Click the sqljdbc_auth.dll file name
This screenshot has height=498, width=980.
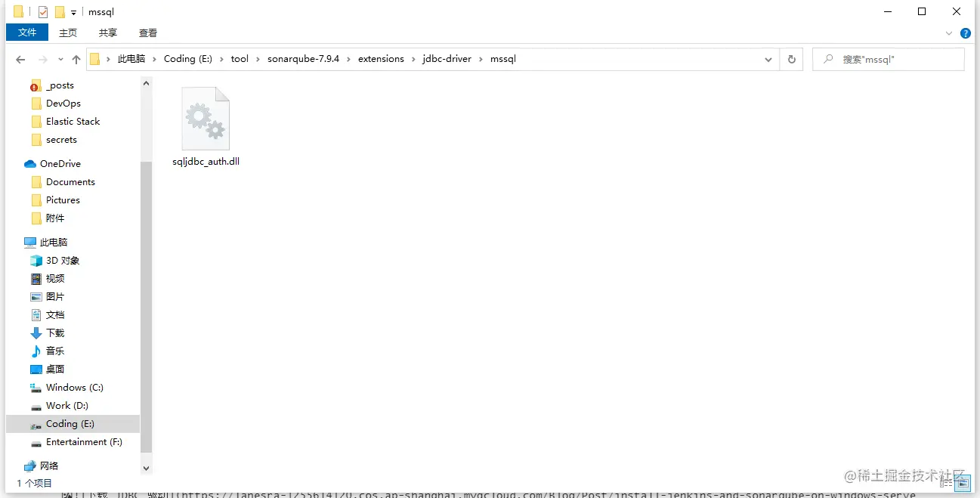[206, 162]
